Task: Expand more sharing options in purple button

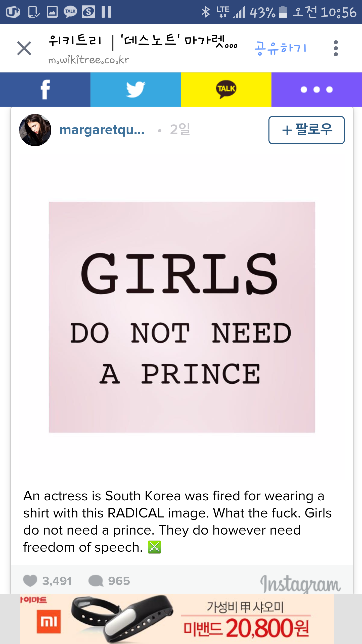Action: coord(317,90)
